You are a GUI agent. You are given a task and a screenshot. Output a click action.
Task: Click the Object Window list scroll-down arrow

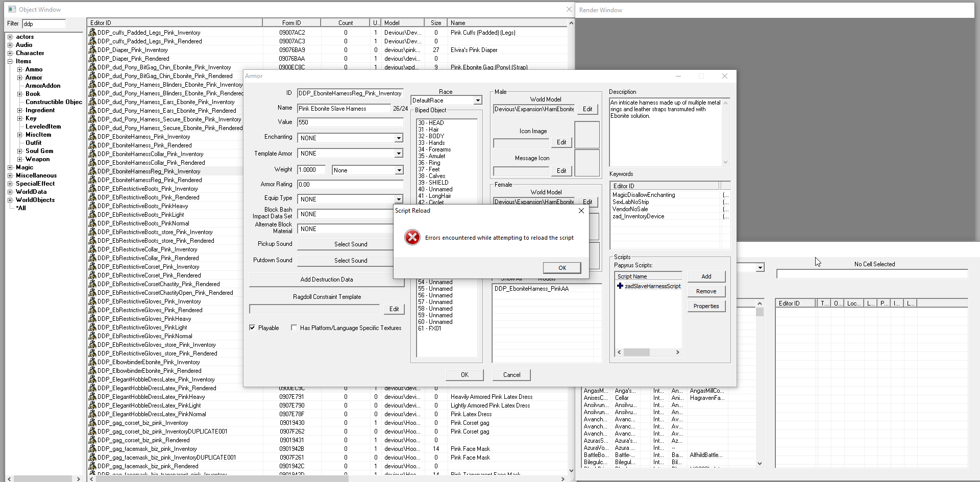(571, 471)
